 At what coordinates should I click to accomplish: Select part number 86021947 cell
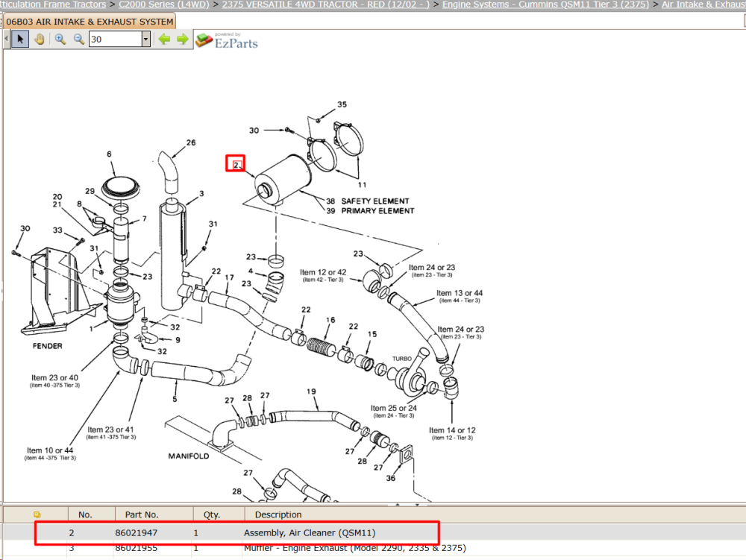[x=136, y=533]
